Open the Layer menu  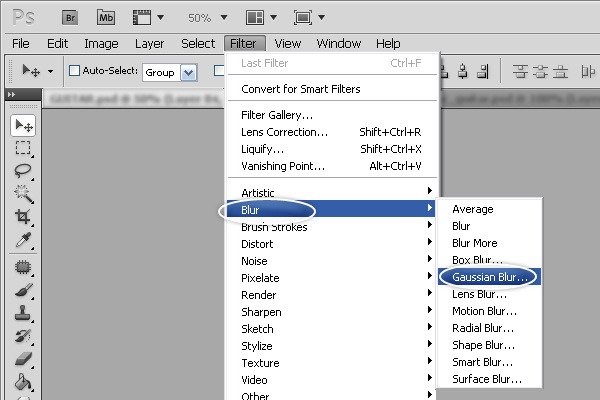click(x=149, y=44)
